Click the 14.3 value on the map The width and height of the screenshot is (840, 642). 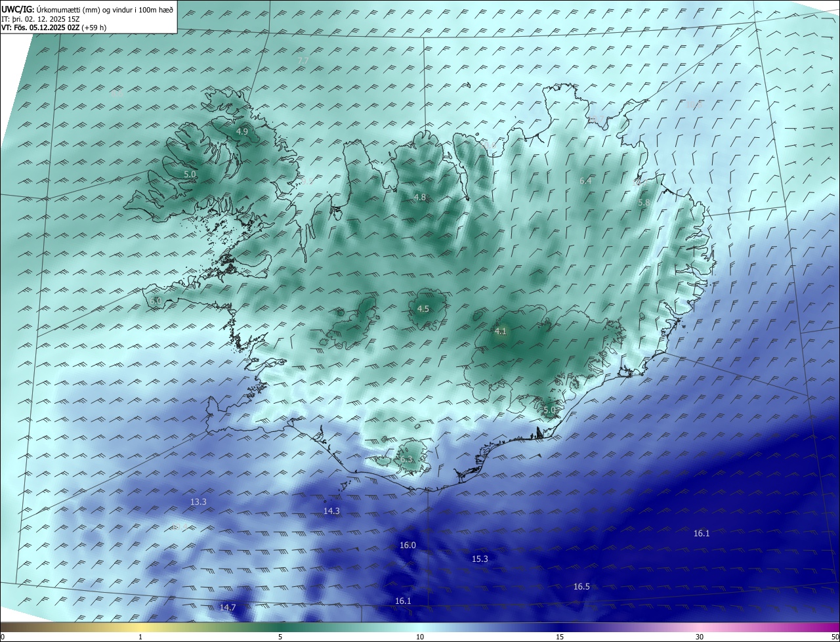[x=331, y=511]
